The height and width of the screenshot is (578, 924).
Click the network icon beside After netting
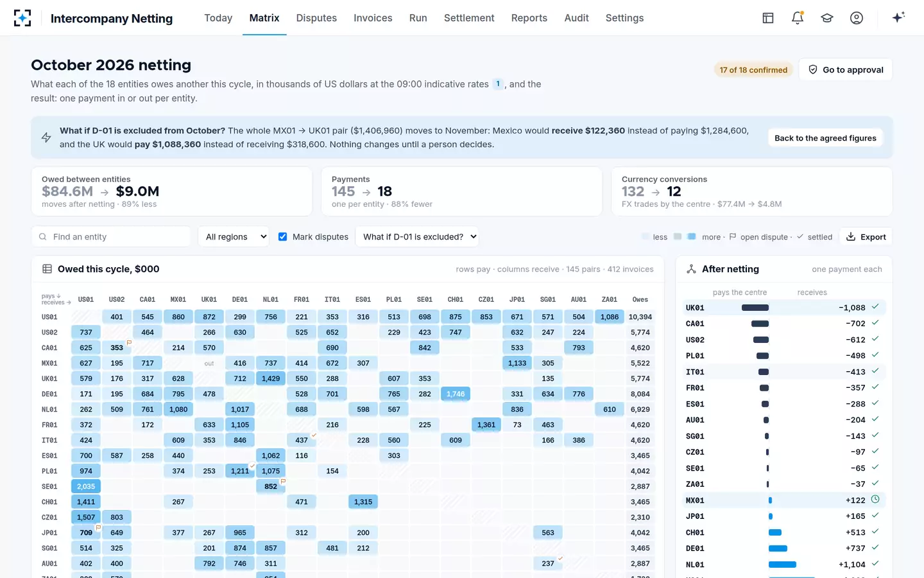point(691,269)
